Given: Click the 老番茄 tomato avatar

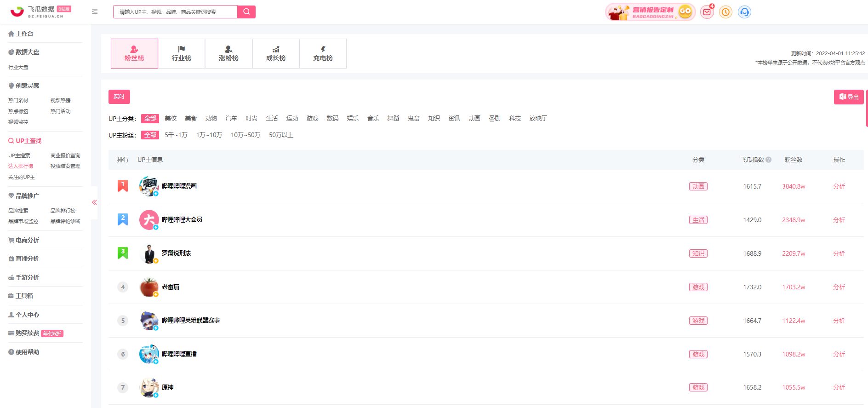Looking at the screenshot, I should pos(149,287).
